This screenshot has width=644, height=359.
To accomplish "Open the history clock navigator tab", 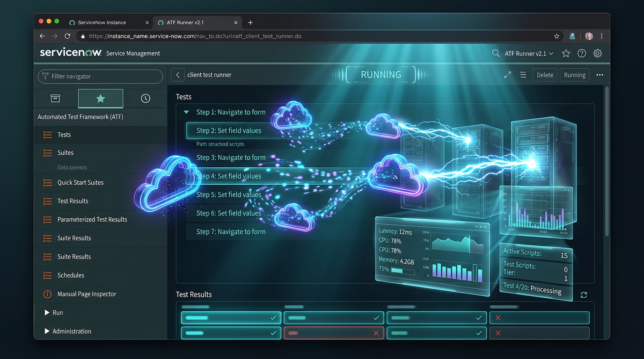I will click(146, 98).
